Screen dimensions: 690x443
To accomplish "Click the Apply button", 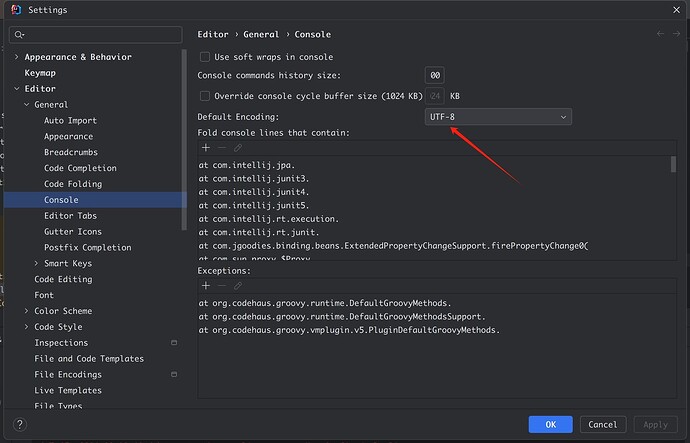I will tap(655, 425).
